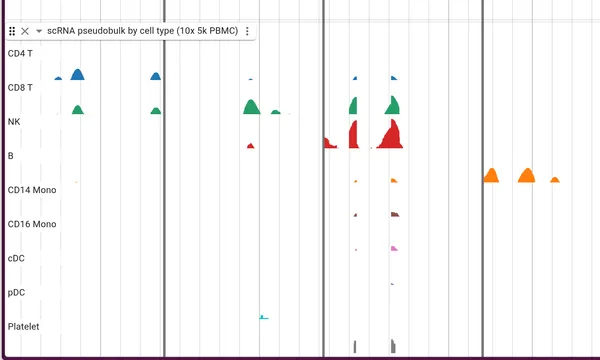Screen dimensions: 600x360
Task: Collapse the scRNA pseudobulk track arrow
Action: point(39,31)
